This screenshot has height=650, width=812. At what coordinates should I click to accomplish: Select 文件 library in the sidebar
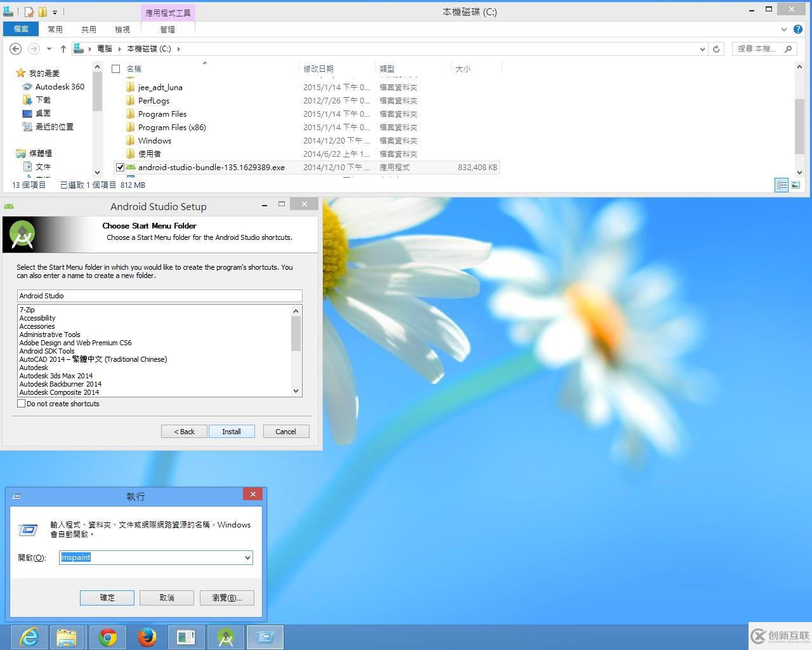click(x=43, y=167)
